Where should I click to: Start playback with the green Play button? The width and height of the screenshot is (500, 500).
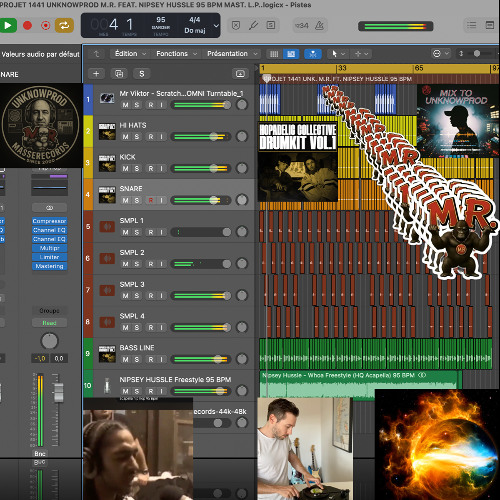[8, 25]
